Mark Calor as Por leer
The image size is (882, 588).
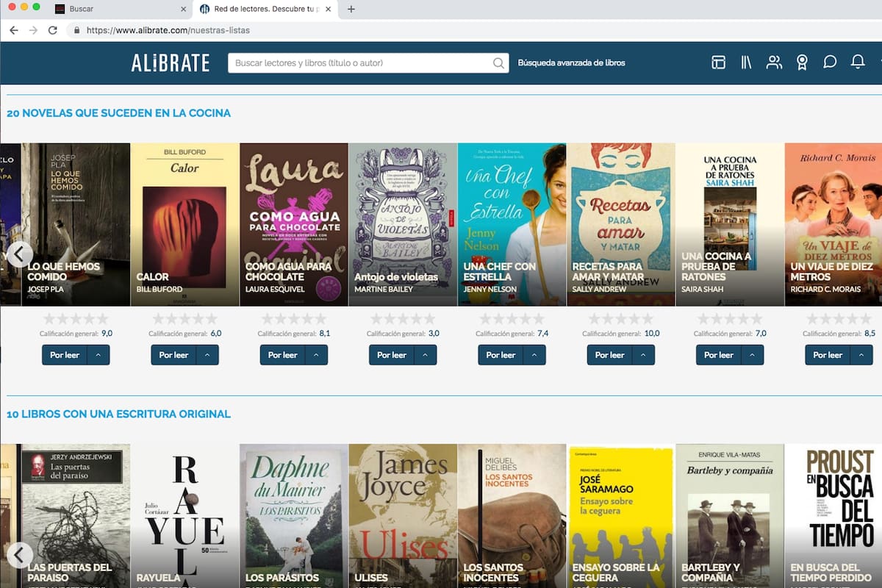tap(173, 355)
